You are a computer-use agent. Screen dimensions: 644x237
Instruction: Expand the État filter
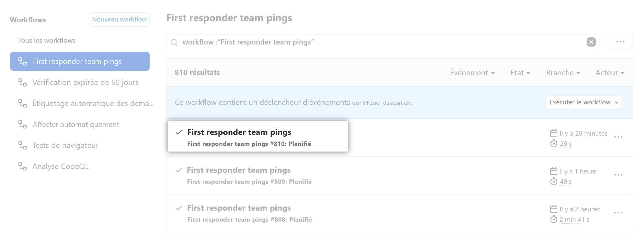520,73
